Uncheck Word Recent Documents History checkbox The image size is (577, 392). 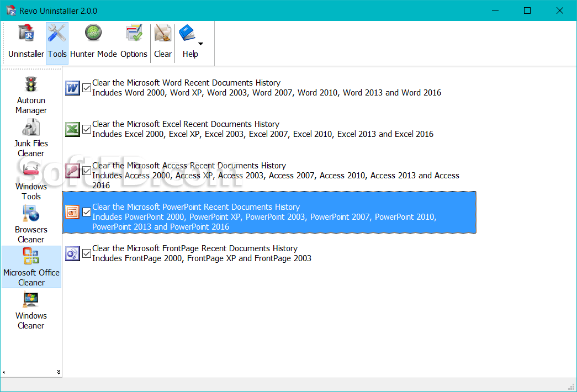pyautogui.click(x=87, y=88)
